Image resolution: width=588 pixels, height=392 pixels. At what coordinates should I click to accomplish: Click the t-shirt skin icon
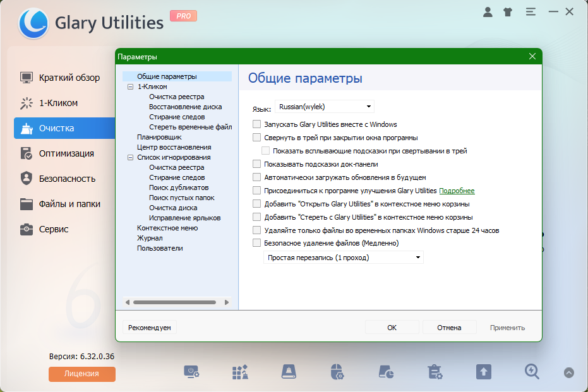click(508, 12)
